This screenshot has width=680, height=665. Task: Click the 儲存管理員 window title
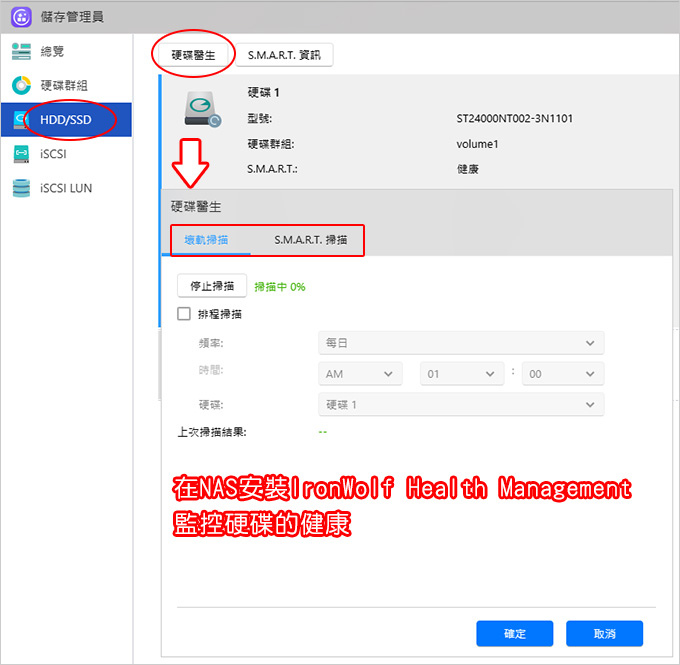[x=72, y=17]
